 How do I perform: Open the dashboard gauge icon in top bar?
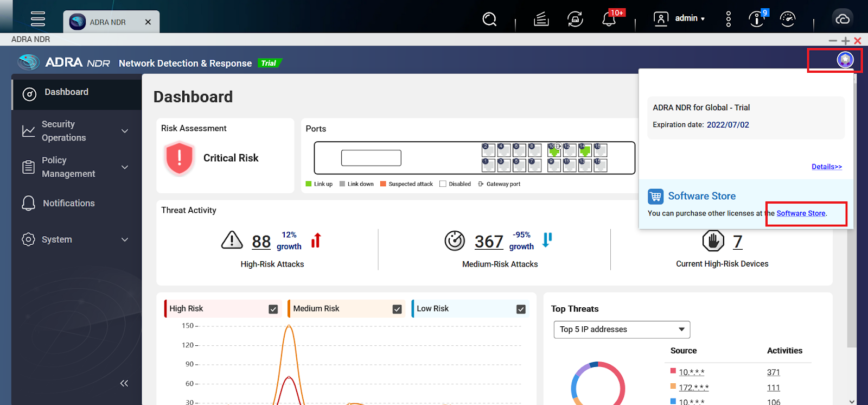click(787, 20)
